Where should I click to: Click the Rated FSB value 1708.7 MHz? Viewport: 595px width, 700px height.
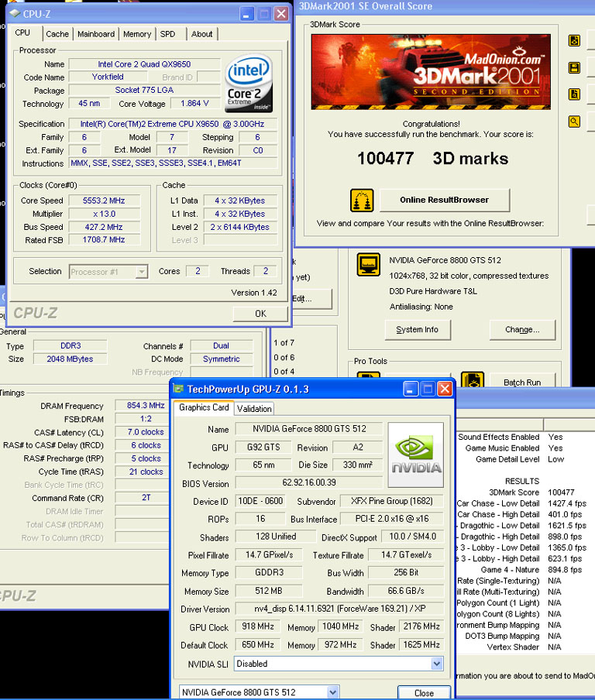tap(104, 240)
